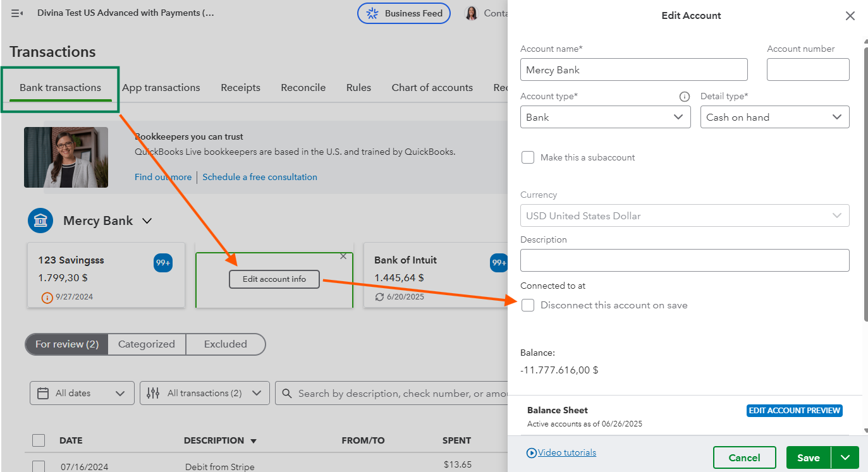
Task: Expand the Mercy Bank account selector chevron
Action: (147, 221)
